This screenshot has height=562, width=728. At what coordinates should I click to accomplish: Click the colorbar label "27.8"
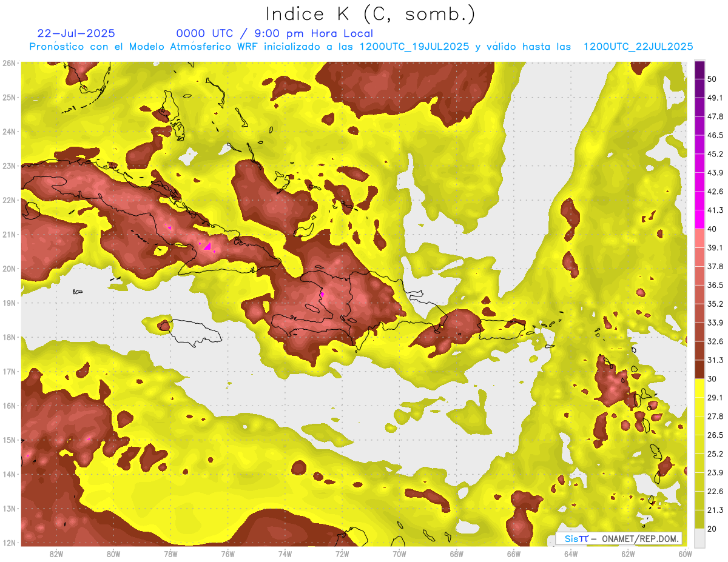[x=715, y=416]
